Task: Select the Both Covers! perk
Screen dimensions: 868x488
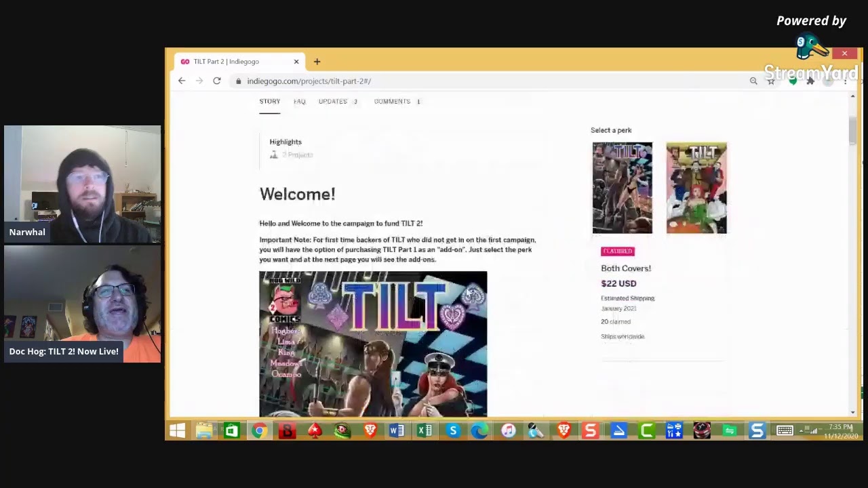Action: (625, 268)
